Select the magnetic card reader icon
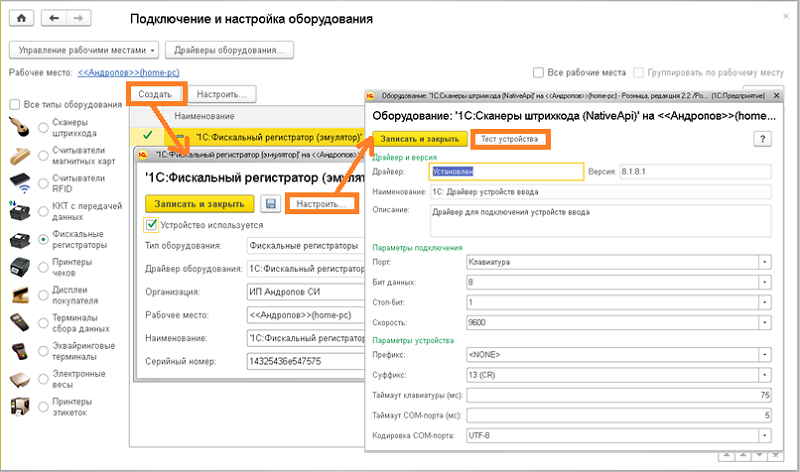This screenshot has height=472, width=800. pyautogui.click(x=19, y=156)
